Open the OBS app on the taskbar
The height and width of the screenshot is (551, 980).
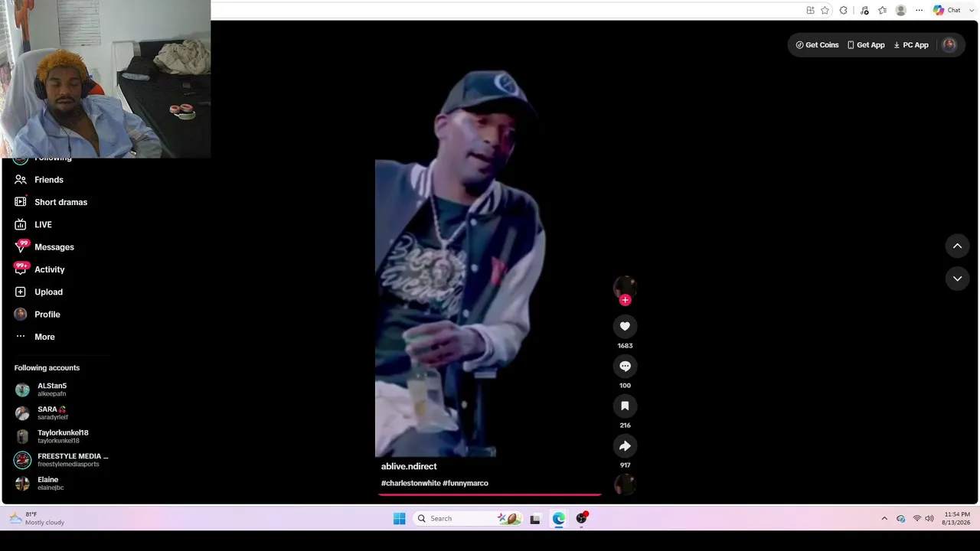pyautogui.click(x=582, y=519)
